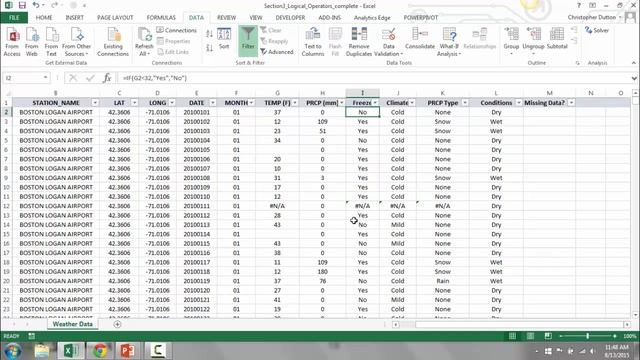Image resolution: width=640 pixels, height=360 pixels.
Task: Toggle the Filter button
Action: (x=248, y=40)
